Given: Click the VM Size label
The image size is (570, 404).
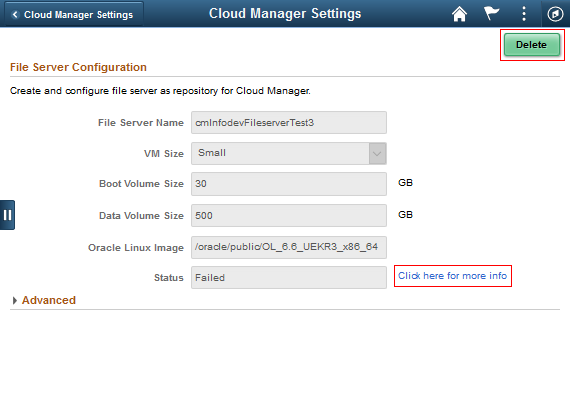Looking at the screenshot, I should (x=164, y=154).
